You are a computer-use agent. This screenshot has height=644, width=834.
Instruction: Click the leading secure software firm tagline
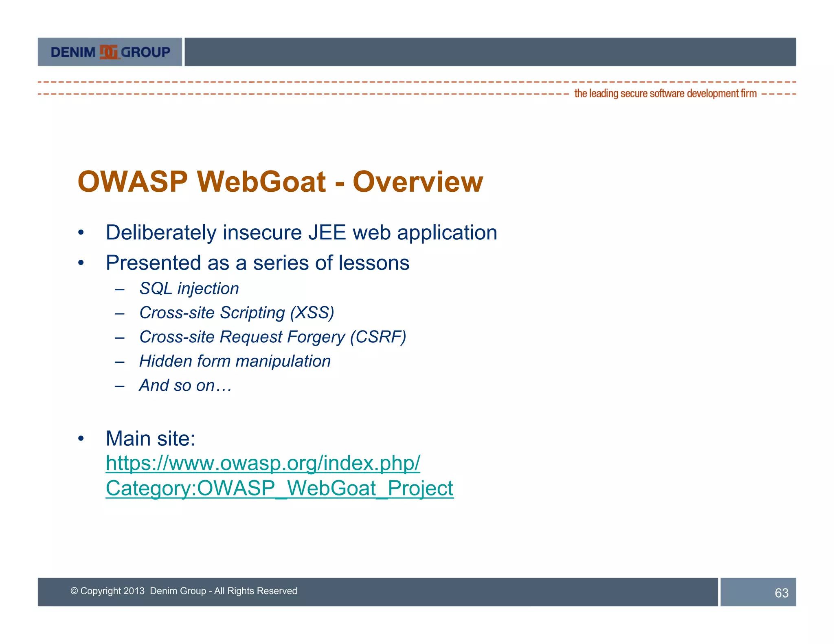click(665, 94)
